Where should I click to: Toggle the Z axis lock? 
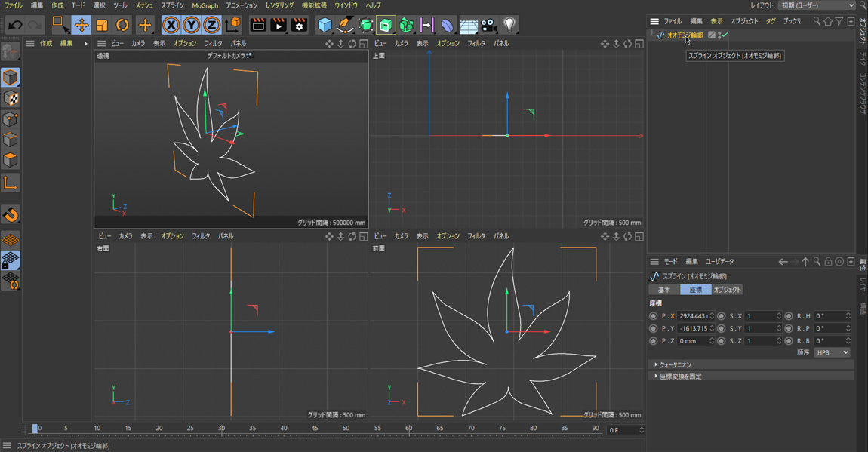[212, 25]
